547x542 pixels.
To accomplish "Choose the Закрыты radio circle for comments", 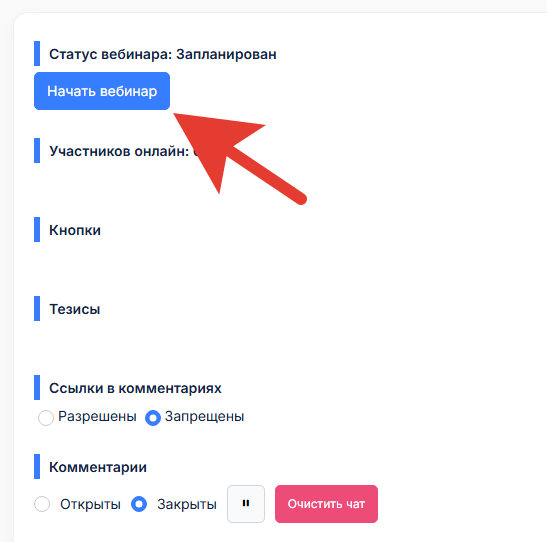I will click(139, 504).
